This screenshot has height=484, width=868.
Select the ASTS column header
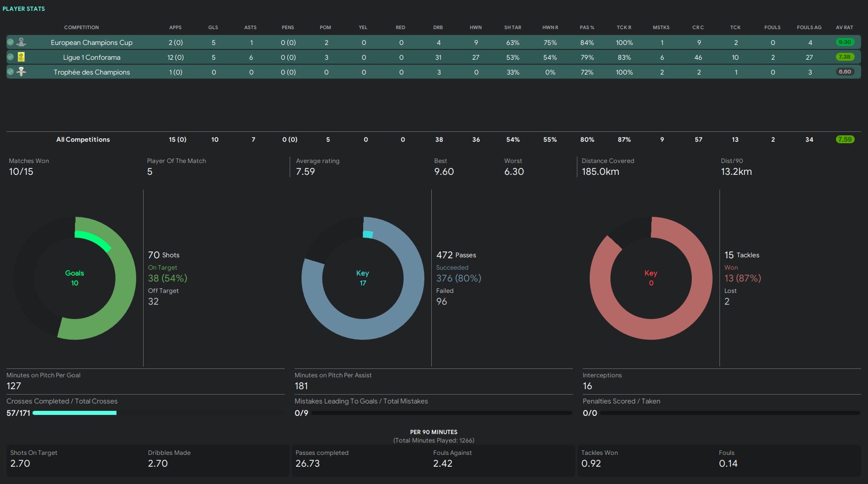click(x=250, y=27)
